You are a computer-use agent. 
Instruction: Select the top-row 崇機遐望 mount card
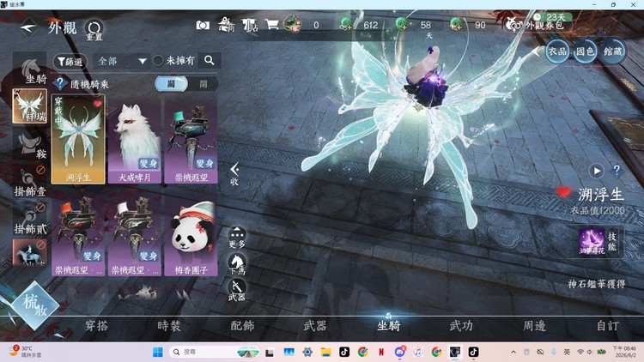point(191,140)
